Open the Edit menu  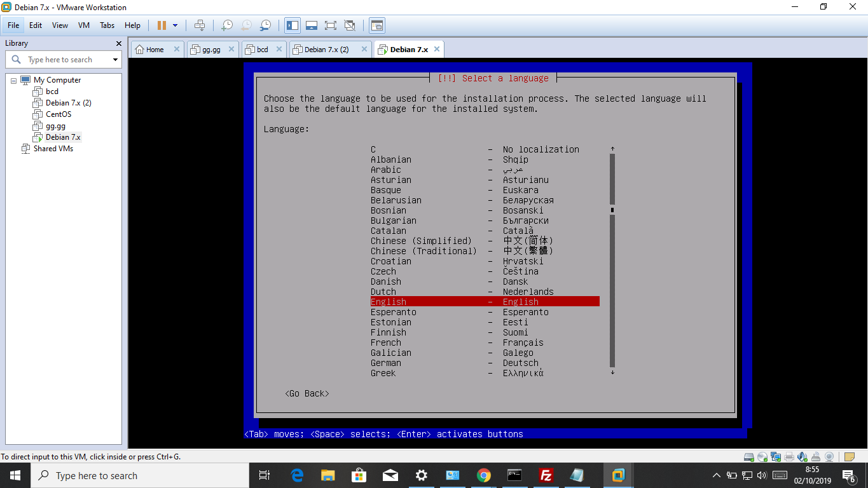click(x=36, y=25)
